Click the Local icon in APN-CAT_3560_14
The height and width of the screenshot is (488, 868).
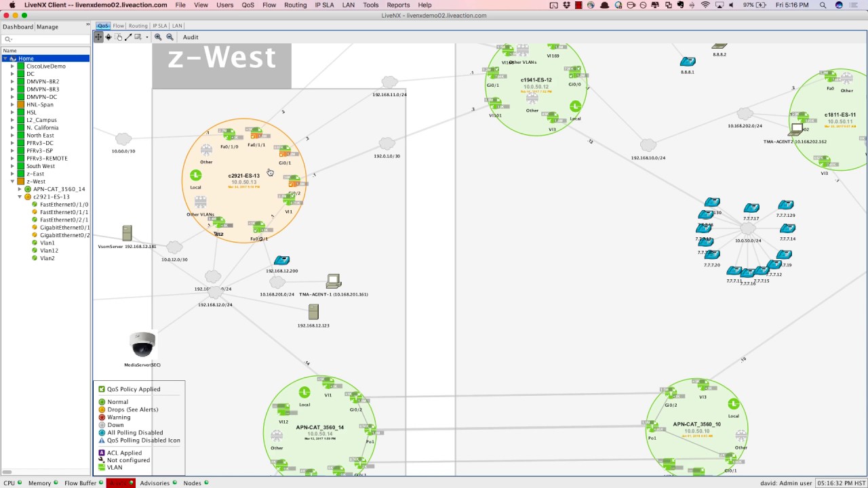click(304, 392)
